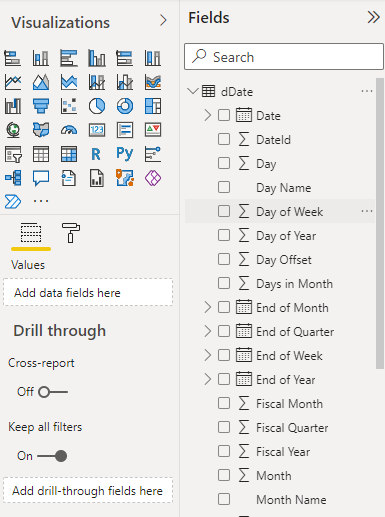Select the Q&A speech bubble visual

pyautogui.click(x=41, y=178)
